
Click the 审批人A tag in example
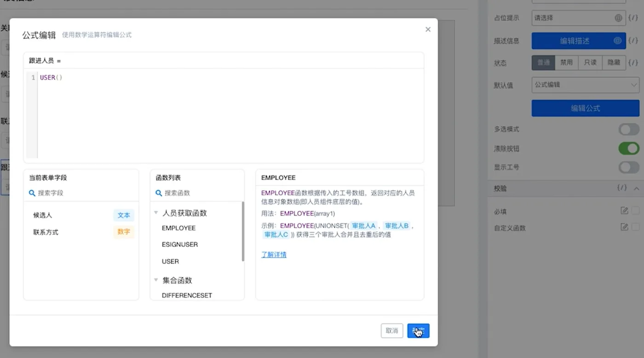point(363,226)
